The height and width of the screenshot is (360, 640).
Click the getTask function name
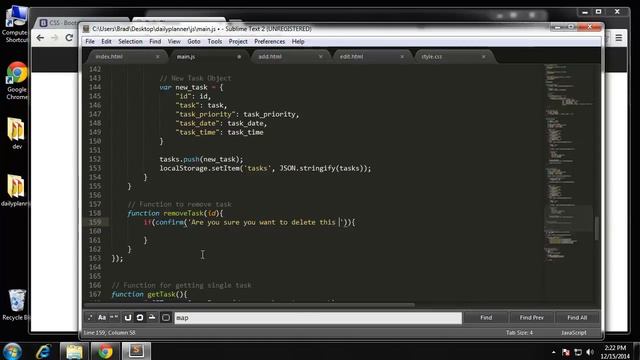tap(161, 294)
